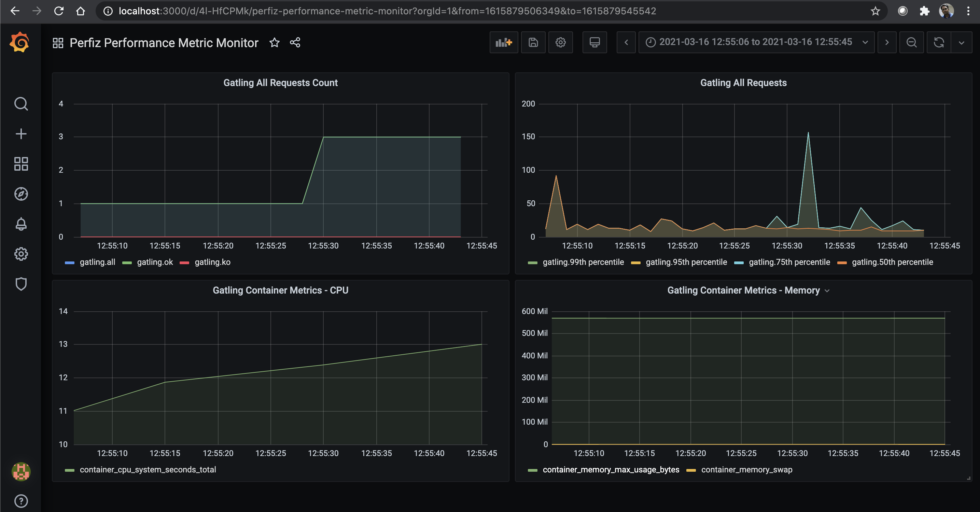Click the browser profile avatar
This screenshot has width=980, height=512.
point(946,11)
